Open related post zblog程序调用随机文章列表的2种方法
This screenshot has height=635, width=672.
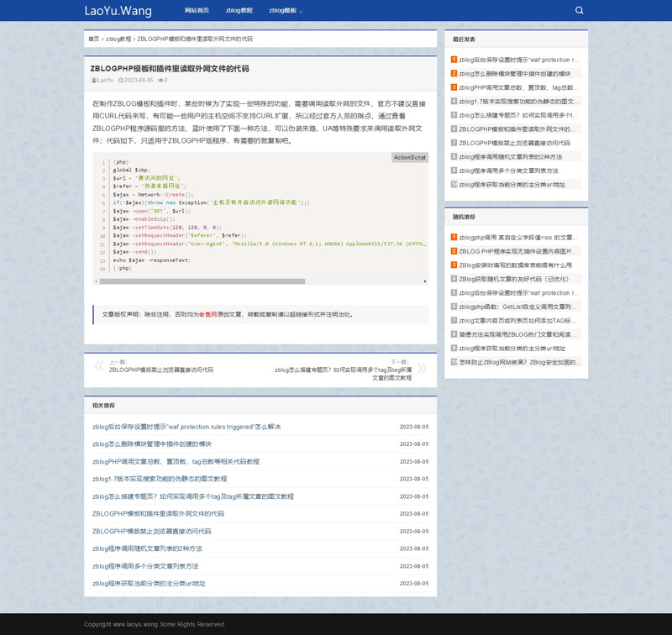(147, 548)
